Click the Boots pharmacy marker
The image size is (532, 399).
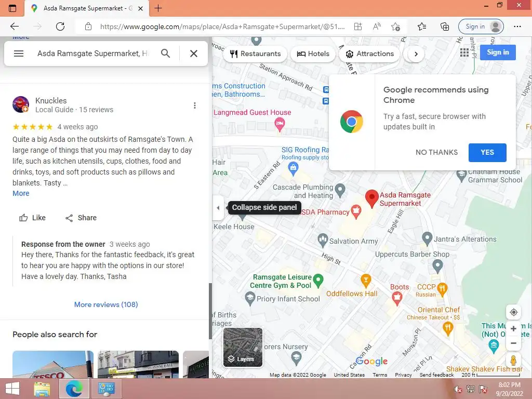397,298
